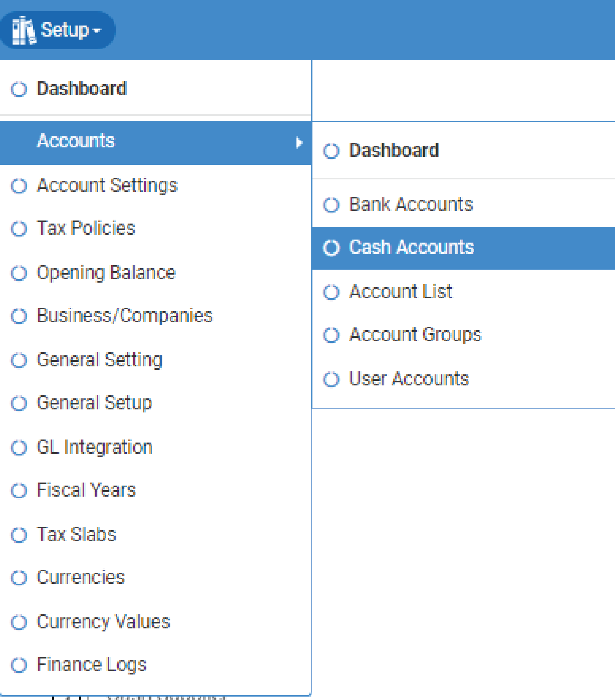
Task: Select Currency Values menu item
Action: [103, 622]
